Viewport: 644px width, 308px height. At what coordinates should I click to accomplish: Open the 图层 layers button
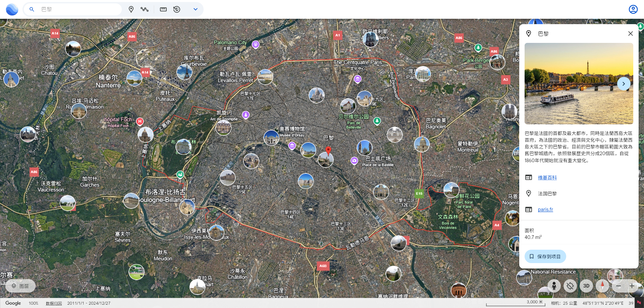pos(20,286)
